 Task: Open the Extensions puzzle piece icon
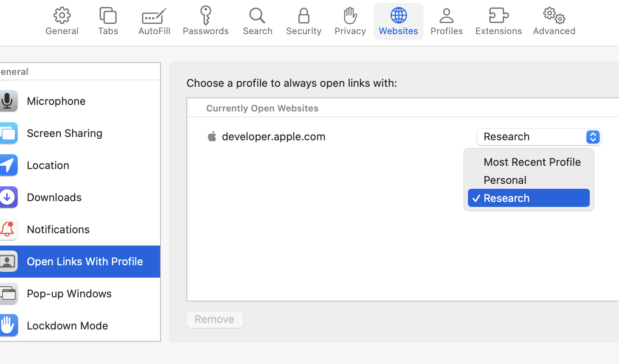pos(498,15)
